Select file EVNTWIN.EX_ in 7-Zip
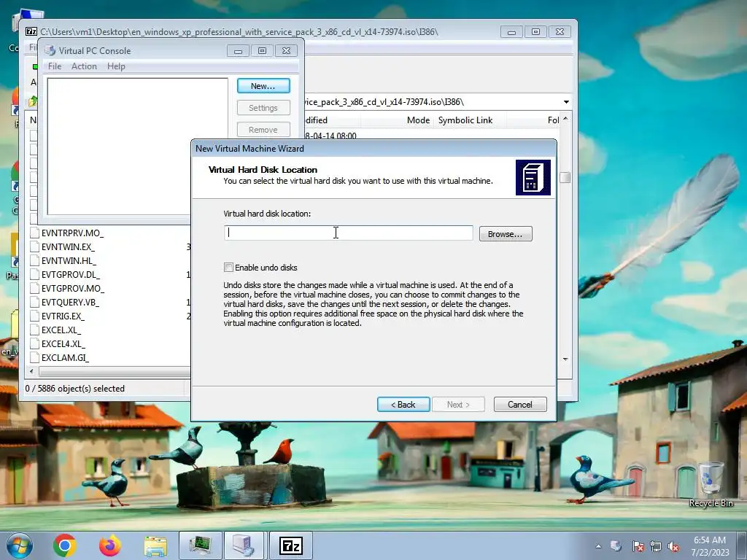Viewport: 747px width, 560px height. point(68,246)
